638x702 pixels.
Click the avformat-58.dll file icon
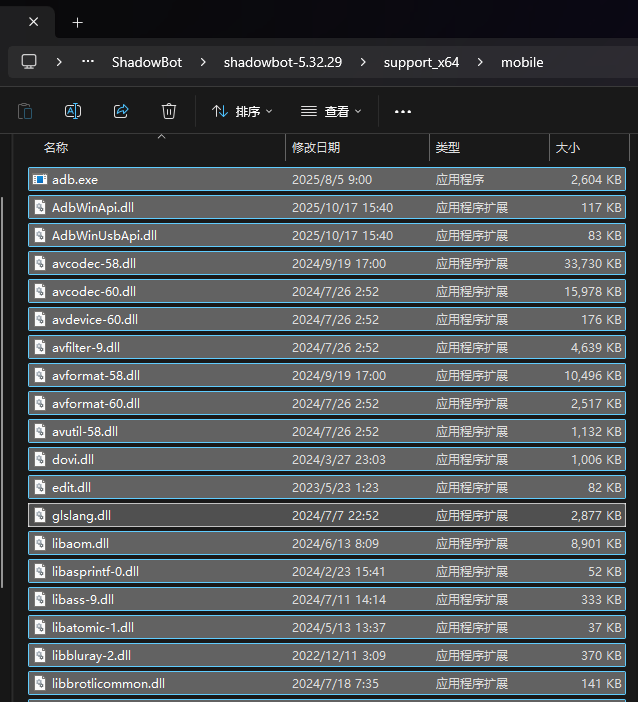[x=40, y=375]
